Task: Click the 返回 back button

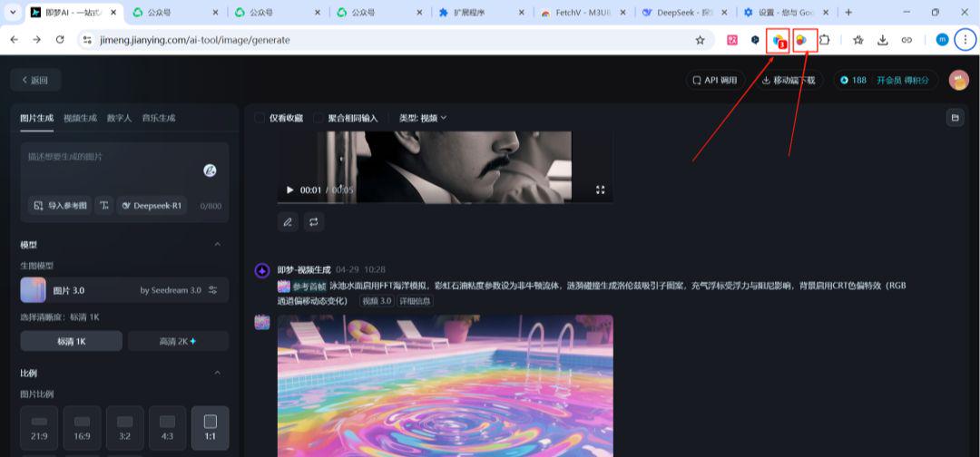Action: [34, 80]
